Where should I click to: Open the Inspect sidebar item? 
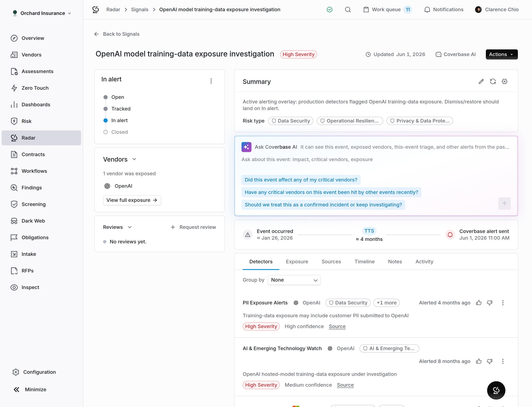(x=41, y=287)
